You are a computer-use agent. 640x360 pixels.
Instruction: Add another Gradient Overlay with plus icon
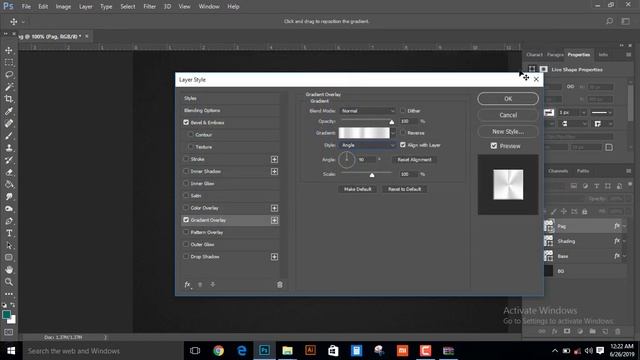point(274,220)
